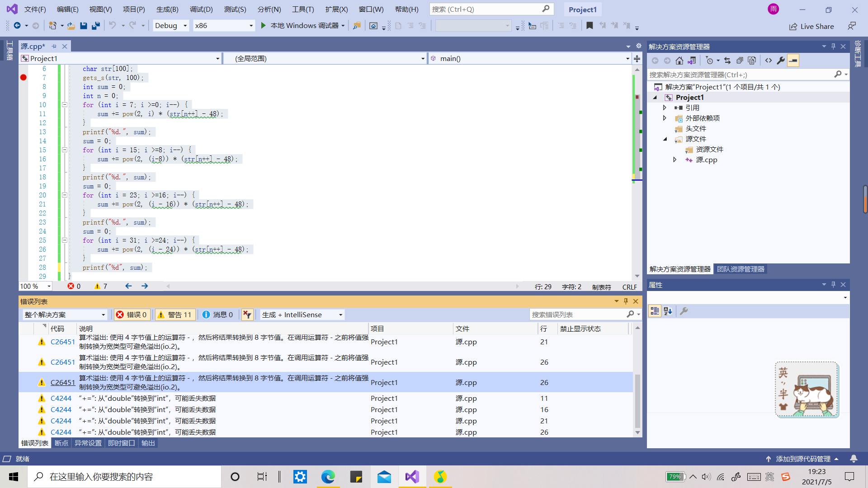
Task: Launch Microsoft Edge from the taskbar
Action: click(328, 477)
